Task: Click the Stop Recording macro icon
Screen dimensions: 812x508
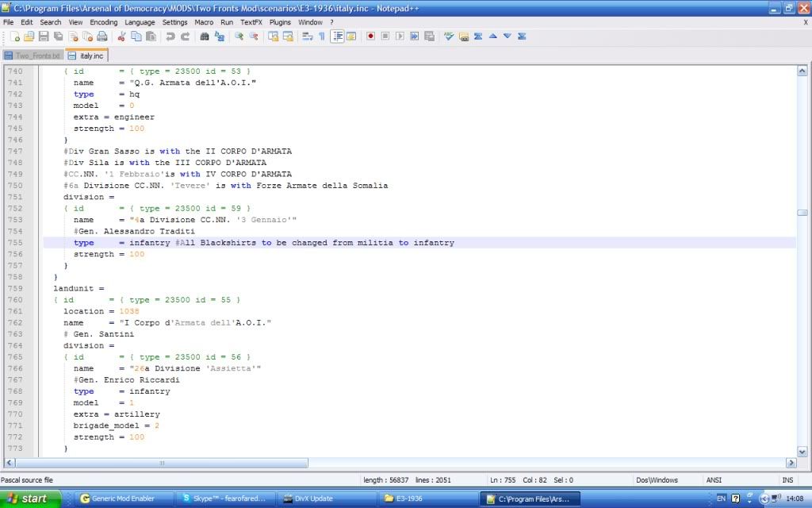Action: tap(385, 37)
